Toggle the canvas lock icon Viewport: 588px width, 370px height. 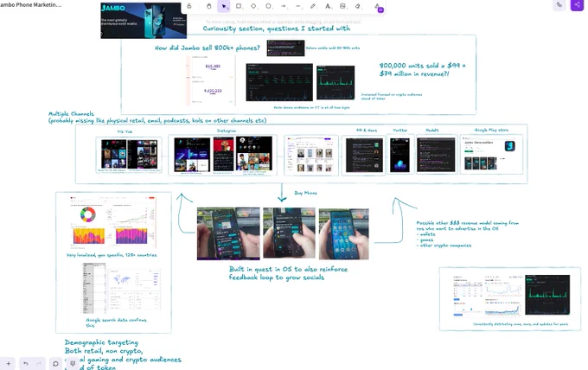tap(189, 6)
